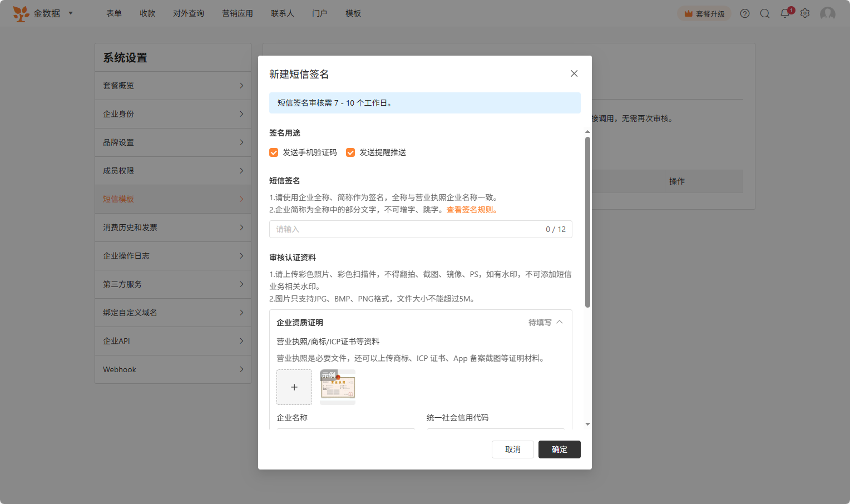
Task: Click the 短信签名审核需 7 - 10 个工作日 notice
Action: coord(425,103)
